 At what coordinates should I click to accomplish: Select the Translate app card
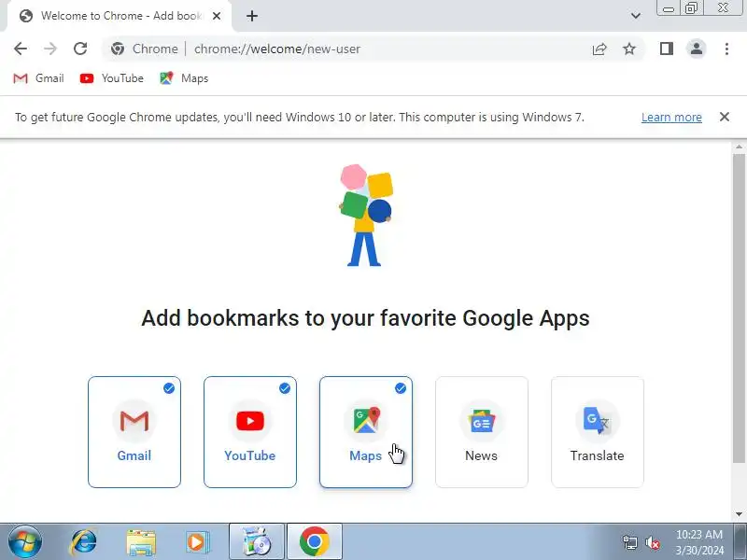(598, 432)
